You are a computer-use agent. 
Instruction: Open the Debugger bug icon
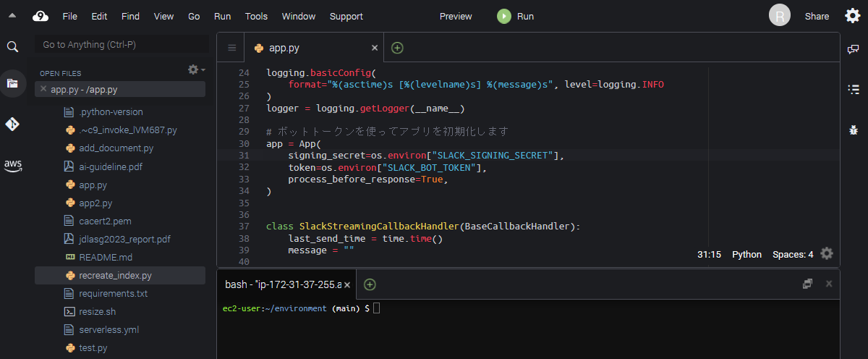tap(853, 130)
